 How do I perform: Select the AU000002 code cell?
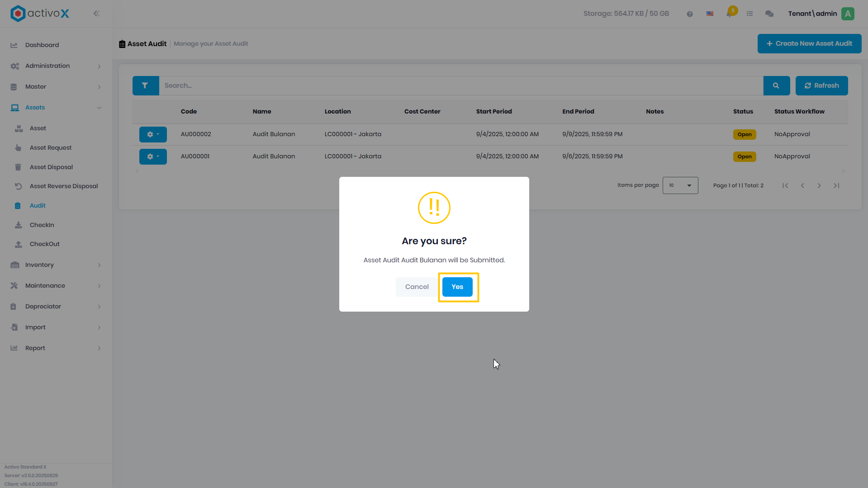(196, 134)
